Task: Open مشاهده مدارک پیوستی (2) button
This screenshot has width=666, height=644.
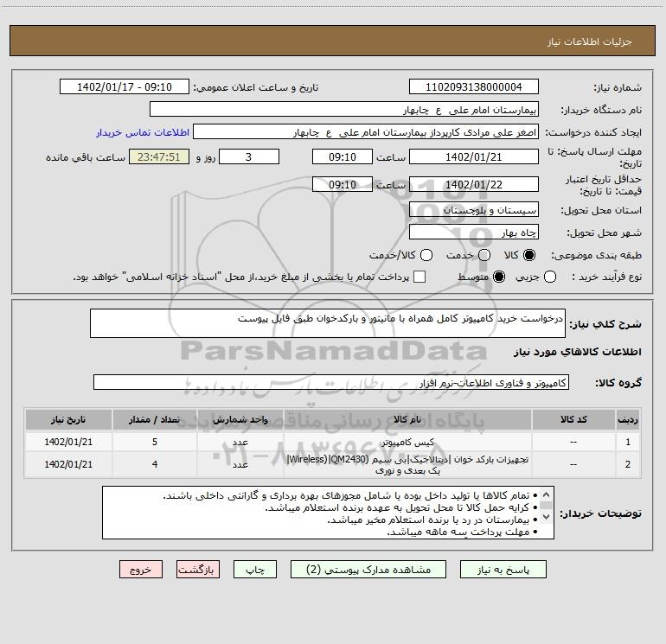Action: [368, 570]
